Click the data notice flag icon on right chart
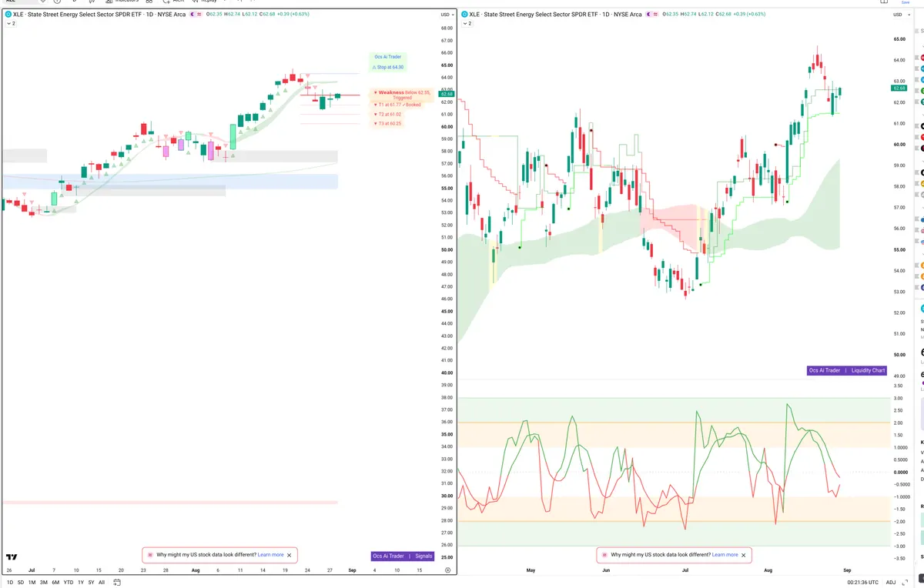Viewport: 924px width, 588px height. click(x=604, y=555)
